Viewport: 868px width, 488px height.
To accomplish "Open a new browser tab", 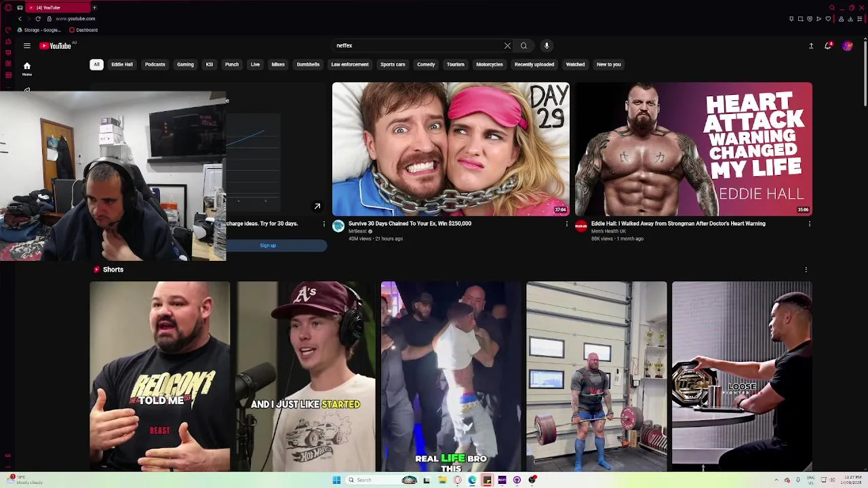I will coord(94,7).
